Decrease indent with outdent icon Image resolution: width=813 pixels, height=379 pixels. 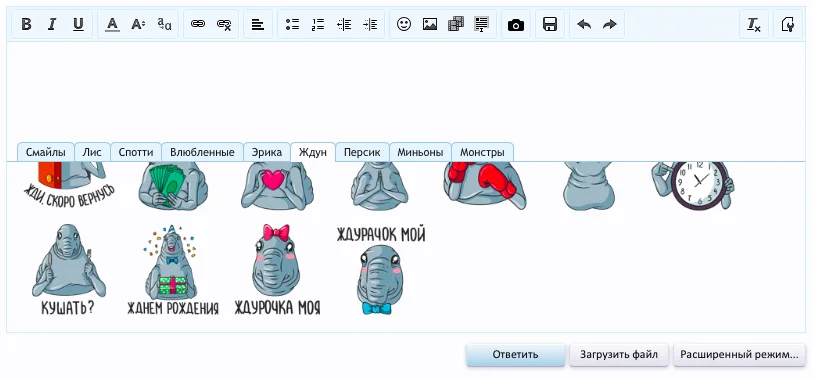[344, 24]
